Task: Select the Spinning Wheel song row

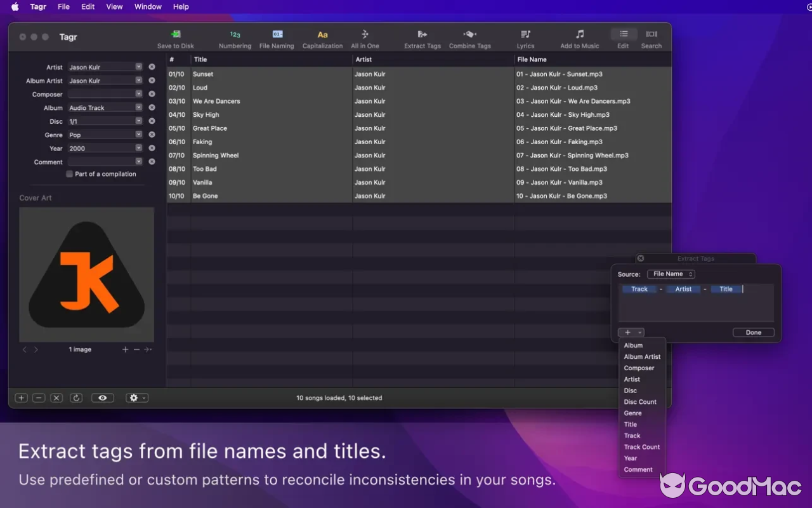Action: pos(216,156)
